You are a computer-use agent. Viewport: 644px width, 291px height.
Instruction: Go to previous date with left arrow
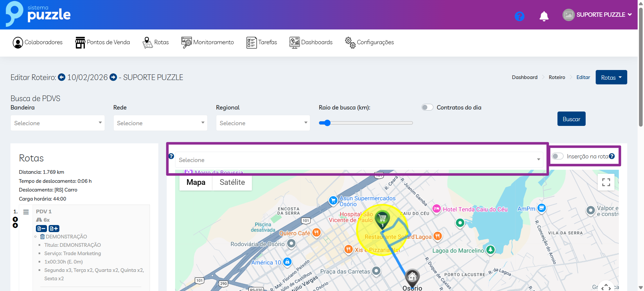tap(62, 77)
